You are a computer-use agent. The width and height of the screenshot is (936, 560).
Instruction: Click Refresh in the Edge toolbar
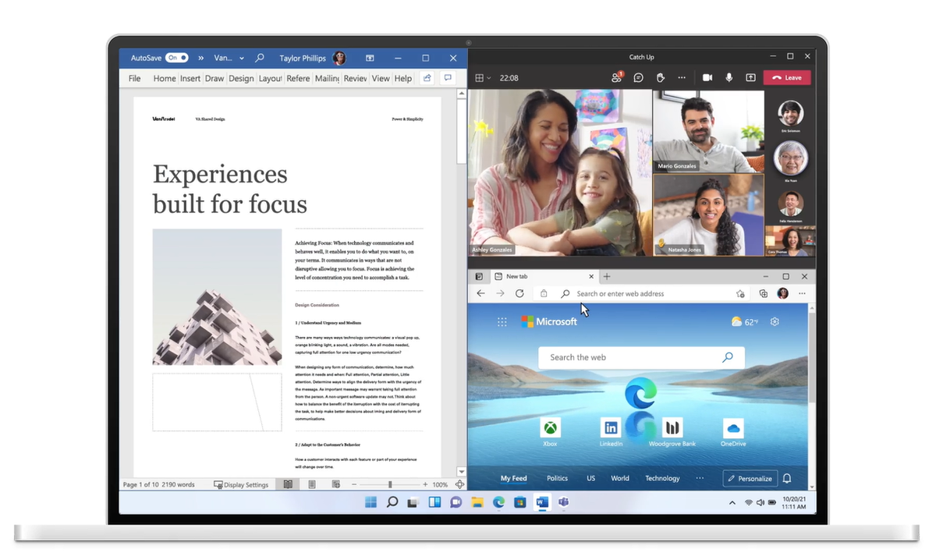pos(519,293)
